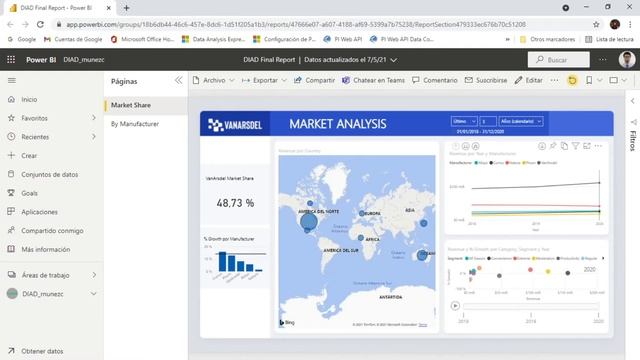Click the relative date number field
Screen dimensions: 640x360
coord(488,121)
